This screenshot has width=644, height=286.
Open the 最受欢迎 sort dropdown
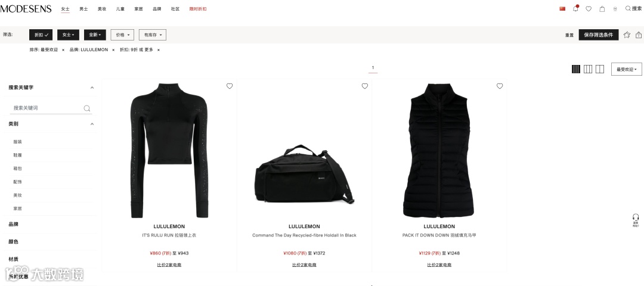(626, 69)
